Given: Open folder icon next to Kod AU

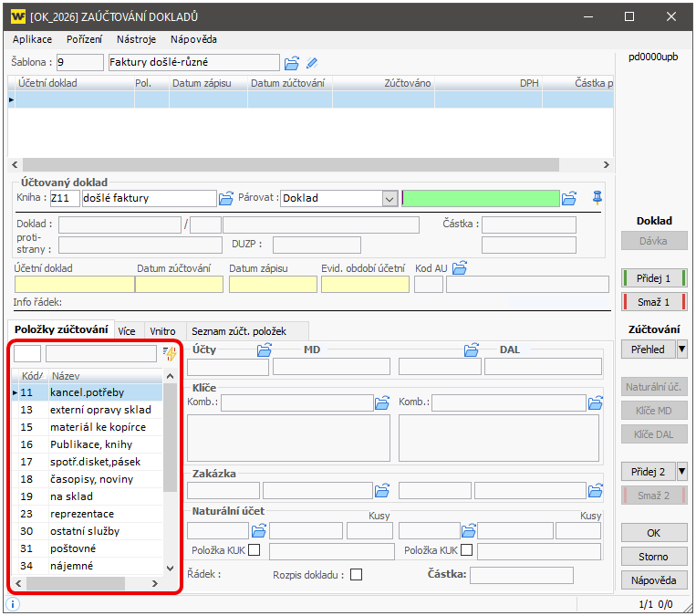Looking at the screenshot, I should [460, 268].
